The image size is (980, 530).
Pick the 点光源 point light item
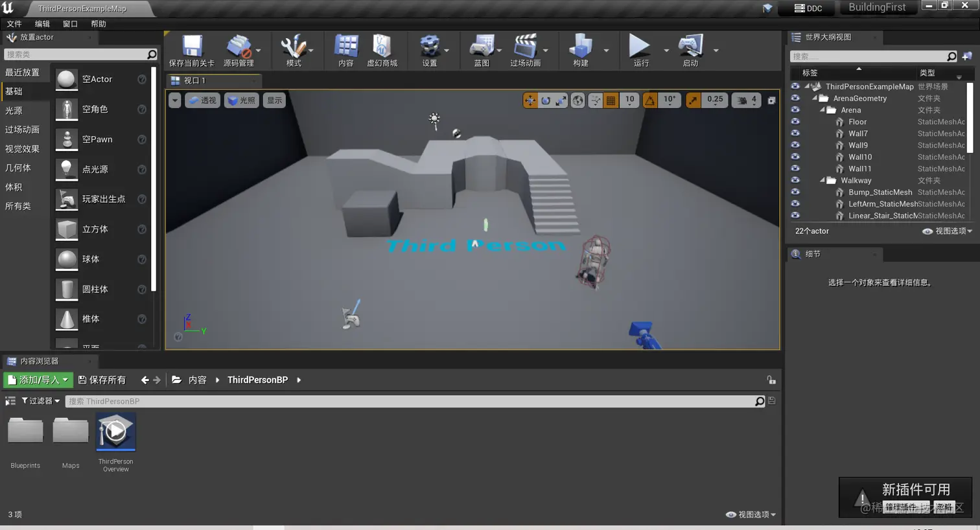[102, 169]
